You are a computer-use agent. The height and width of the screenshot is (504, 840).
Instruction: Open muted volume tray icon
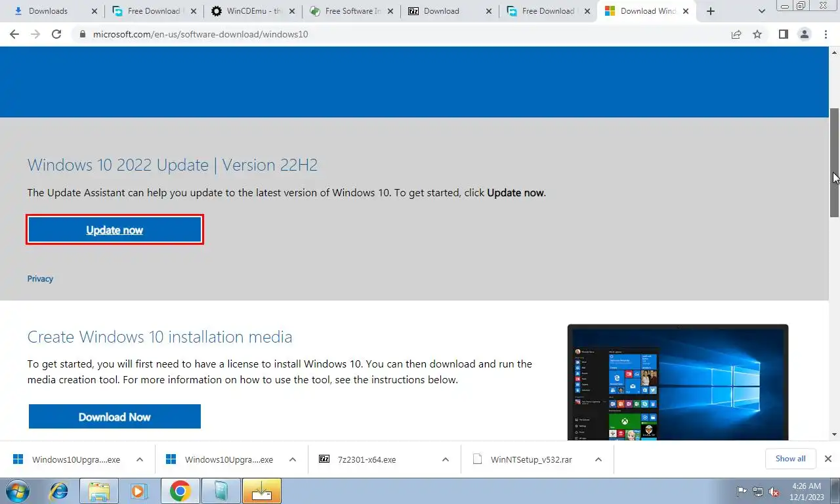coord(774,491)
